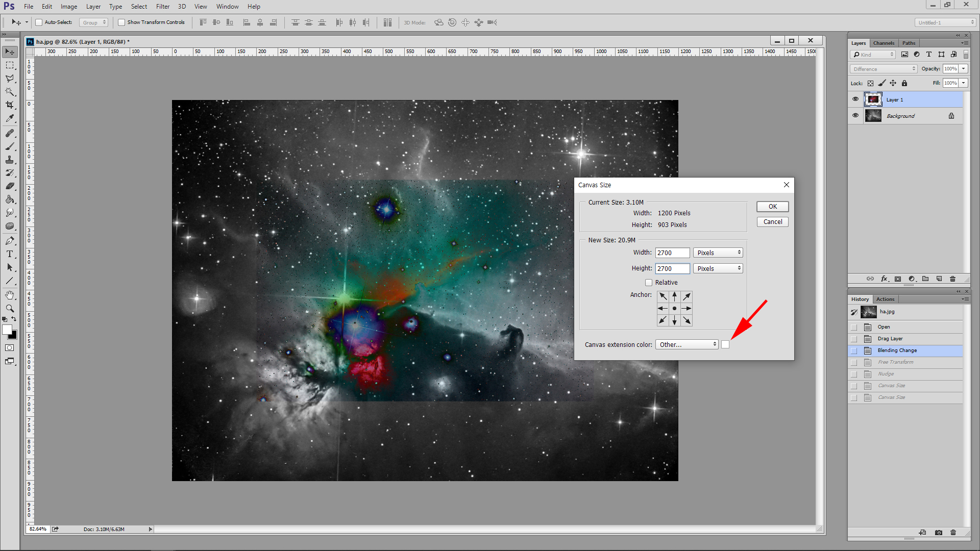The height and width of the screenshot is (551, 980).
Task: Set anchor to bottom-right arrow
Action: click(x=687, y=321)
